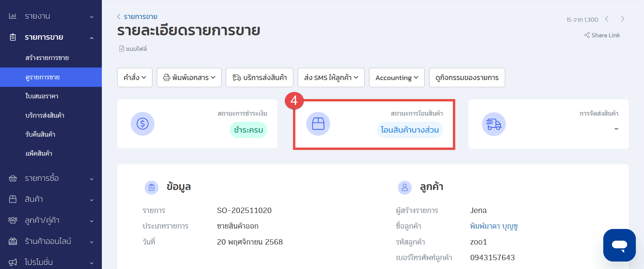
Task: Go to next record arrow
Action: click(x=623, y=19)
